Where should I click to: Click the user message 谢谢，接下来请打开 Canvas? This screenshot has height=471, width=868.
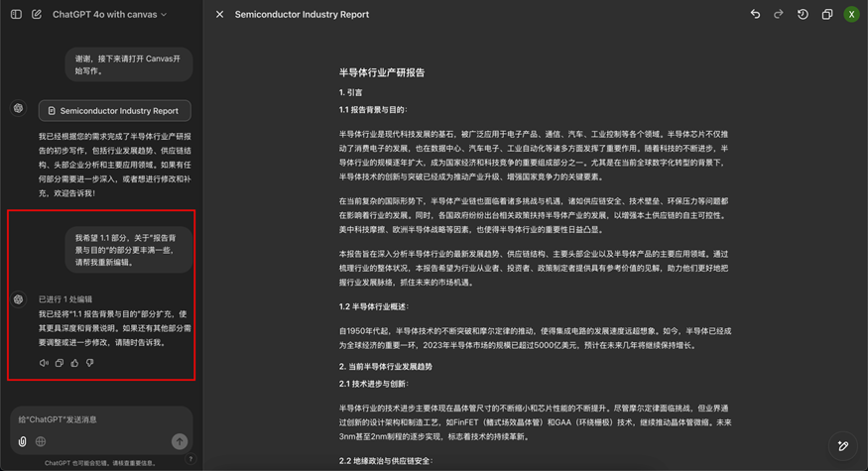tap(128, 64)
